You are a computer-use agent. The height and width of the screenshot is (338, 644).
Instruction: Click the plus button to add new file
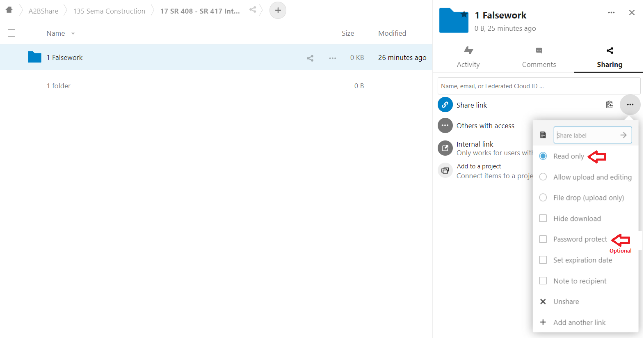278,10
